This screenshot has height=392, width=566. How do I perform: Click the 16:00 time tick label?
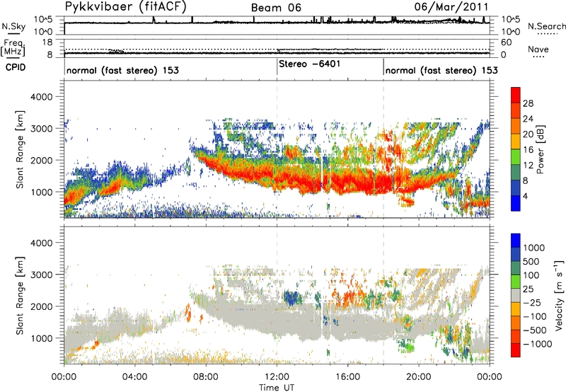pyautogui.click(x=347, y=377)
